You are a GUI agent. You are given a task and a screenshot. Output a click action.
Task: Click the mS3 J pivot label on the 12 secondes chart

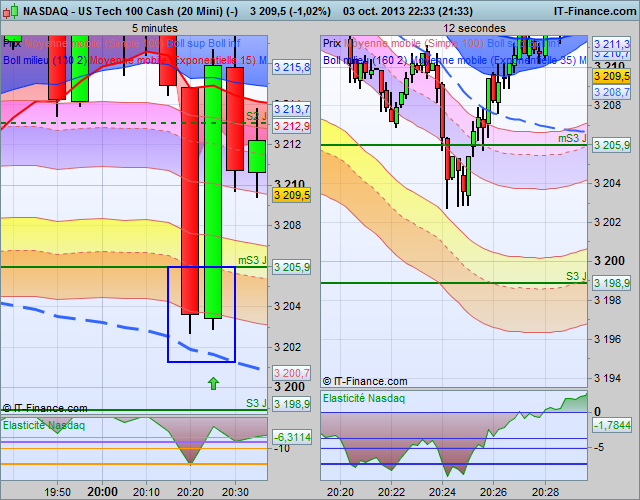572,138
